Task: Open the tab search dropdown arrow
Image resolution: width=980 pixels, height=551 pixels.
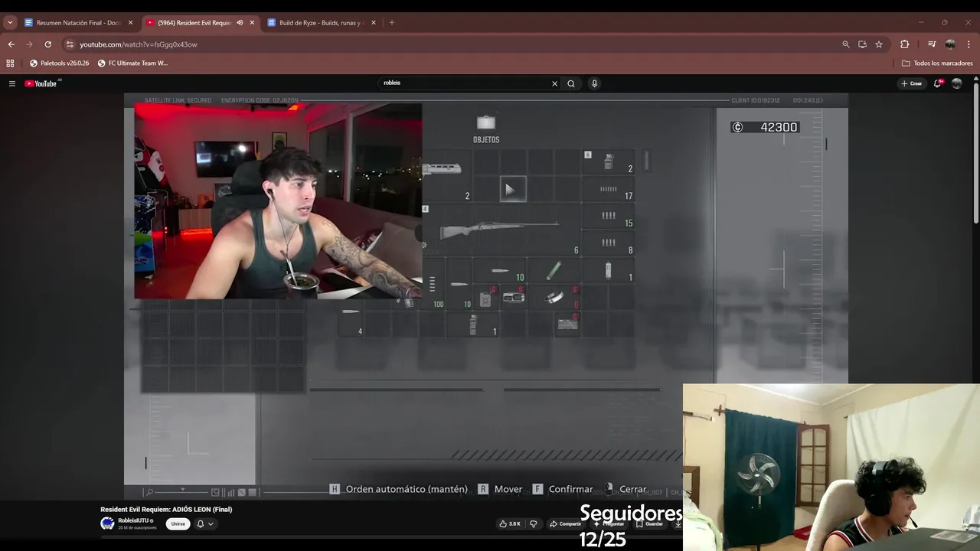Action: point(10,22)
